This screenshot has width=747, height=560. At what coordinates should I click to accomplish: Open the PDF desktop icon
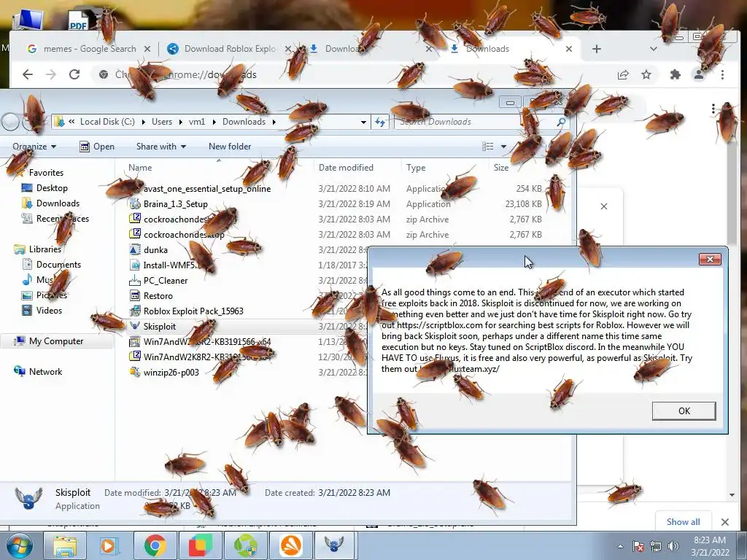click(79, 20)
